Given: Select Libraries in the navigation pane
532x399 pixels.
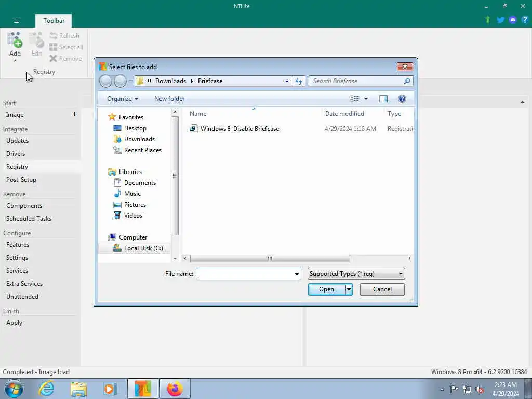Looking at the screenshot, I should coord(130,171).
